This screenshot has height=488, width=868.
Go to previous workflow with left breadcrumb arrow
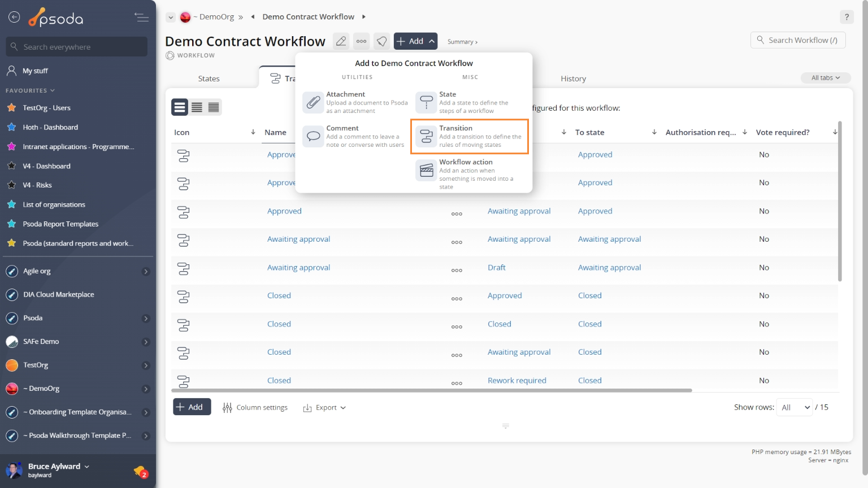coord(253,17)
